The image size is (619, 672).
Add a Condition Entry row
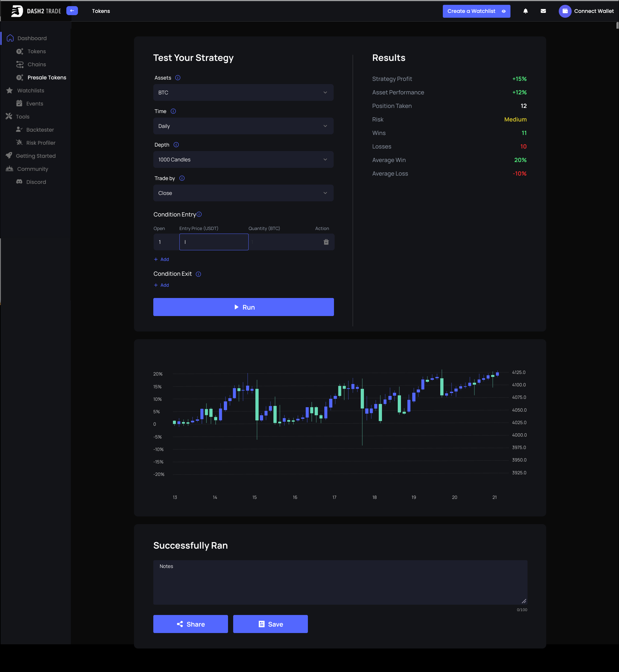[x=161, y=259]
